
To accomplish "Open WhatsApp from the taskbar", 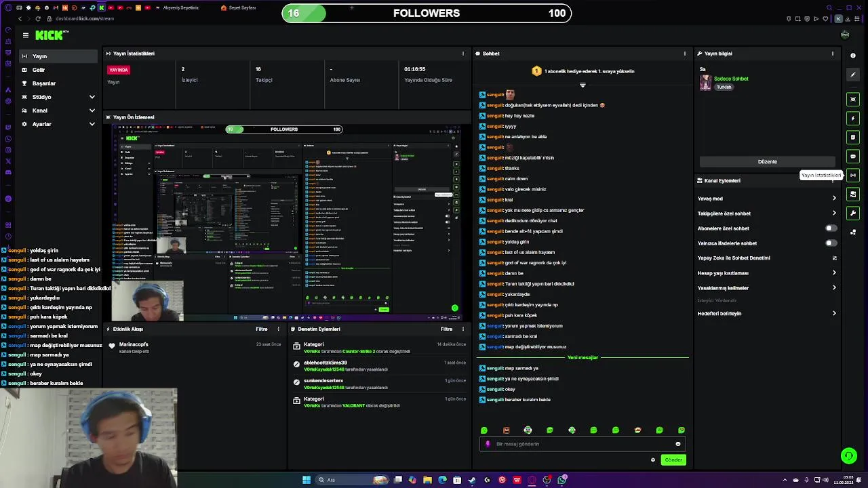I will pyautogui.click(x=562, y=480).
